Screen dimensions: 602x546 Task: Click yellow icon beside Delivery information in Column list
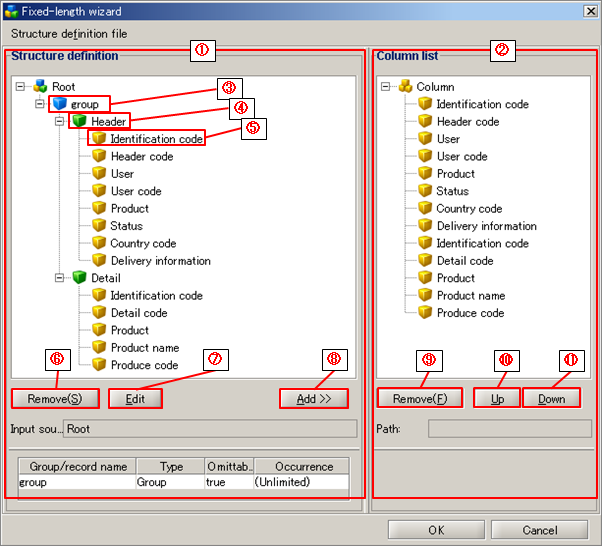tap(425, 226)
